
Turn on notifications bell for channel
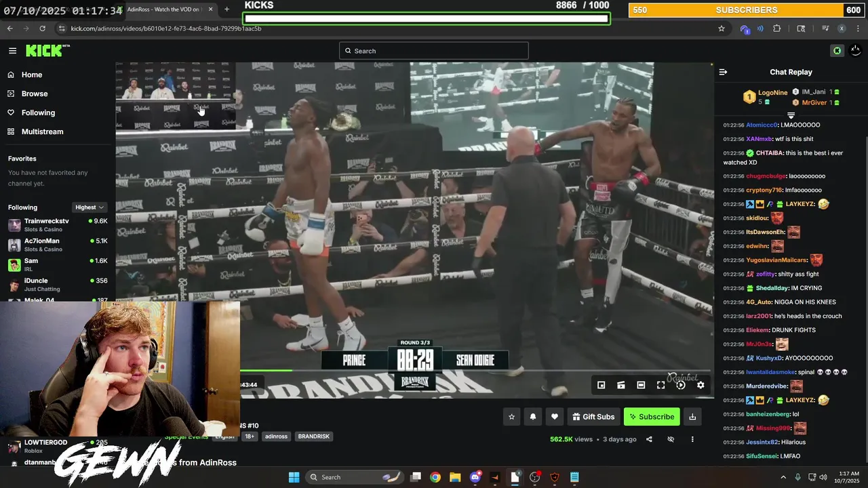click(x=533, y=417)
